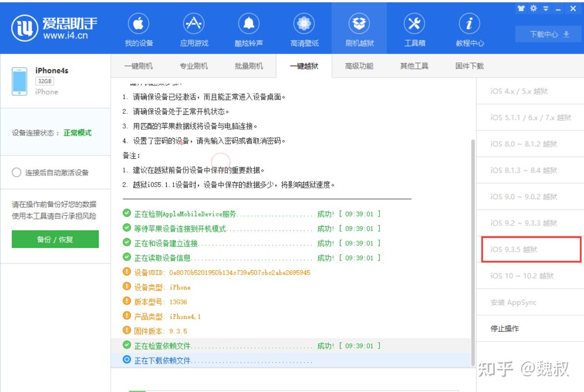Switch to 专业刷机 tab
The width and height of the screenshot is (584, 392).
pyautogui.click(x=194, y=66)
